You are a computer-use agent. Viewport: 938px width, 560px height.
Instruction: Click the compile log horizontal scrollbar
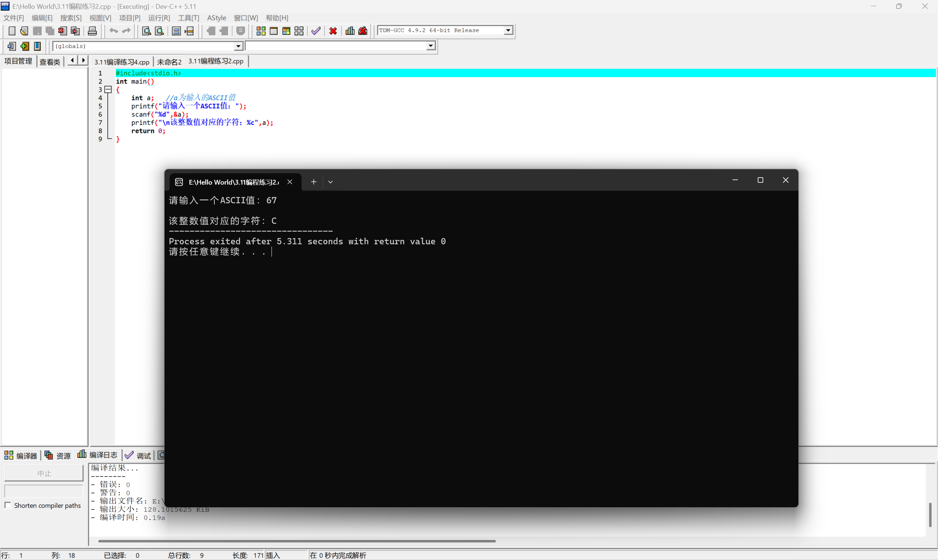tap(297, 541)
